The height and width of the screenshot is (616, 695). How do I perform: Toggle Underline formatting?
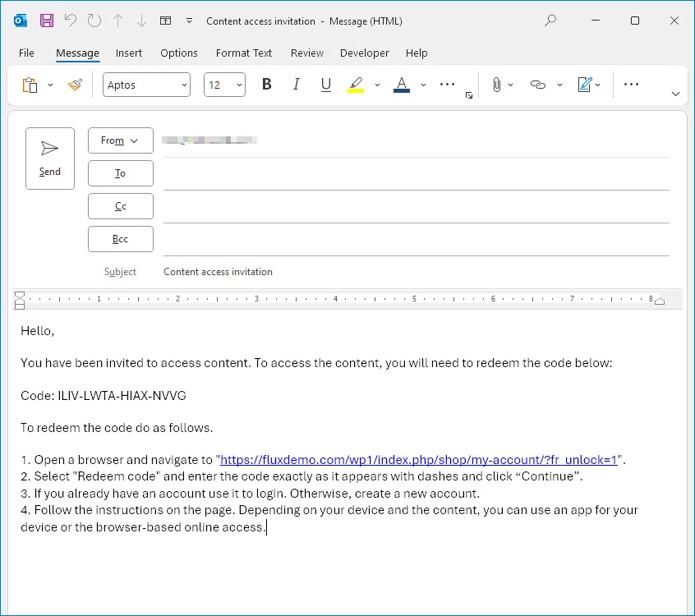(326, 85)
